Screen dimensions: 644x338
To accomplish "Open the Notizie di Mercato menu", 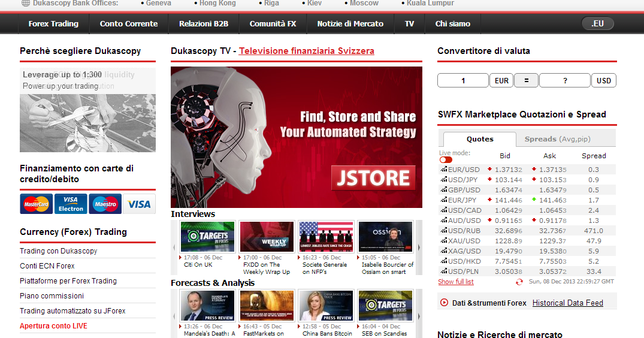I will [350, 24].
